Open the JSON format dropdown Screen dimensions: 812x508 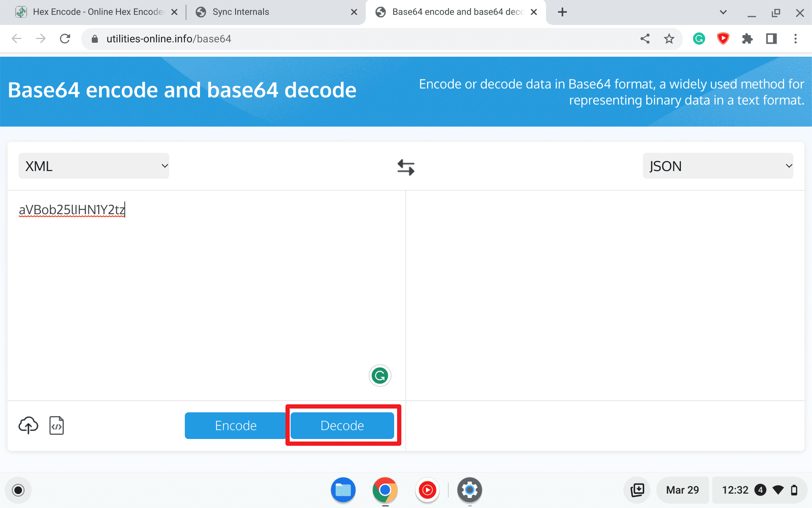[x=718, y=166]
